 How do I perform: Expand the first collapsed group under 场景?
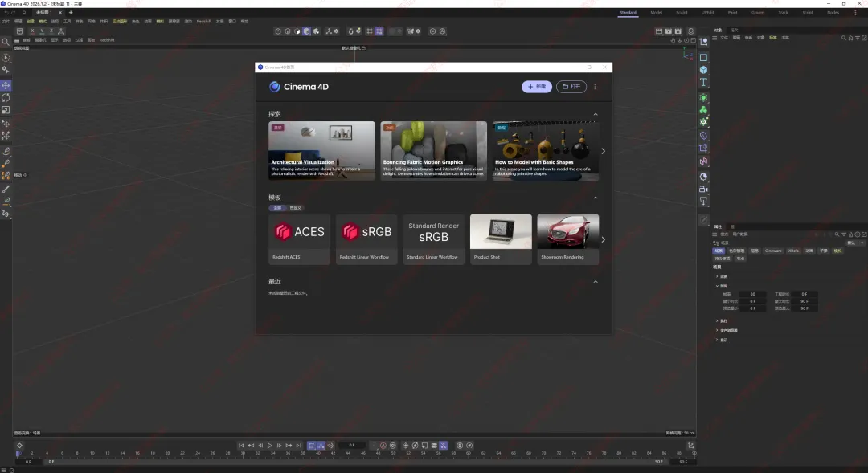717,276
